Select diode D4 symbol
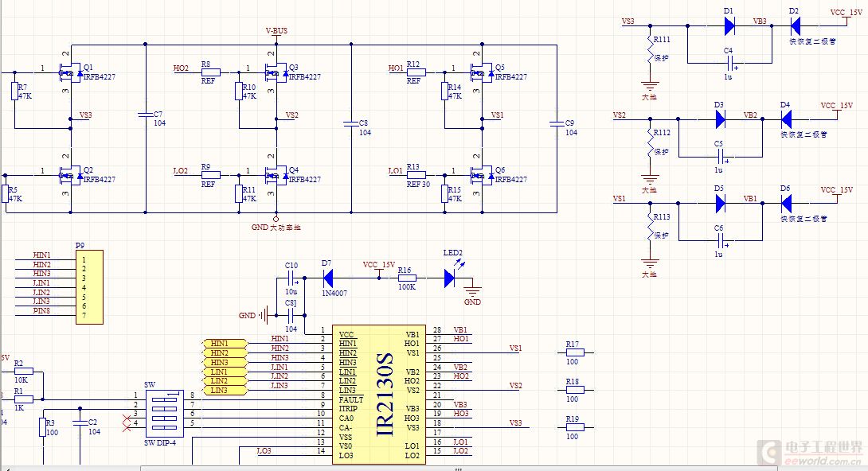Viewport: 868px width, 471px height. (786, 119)
